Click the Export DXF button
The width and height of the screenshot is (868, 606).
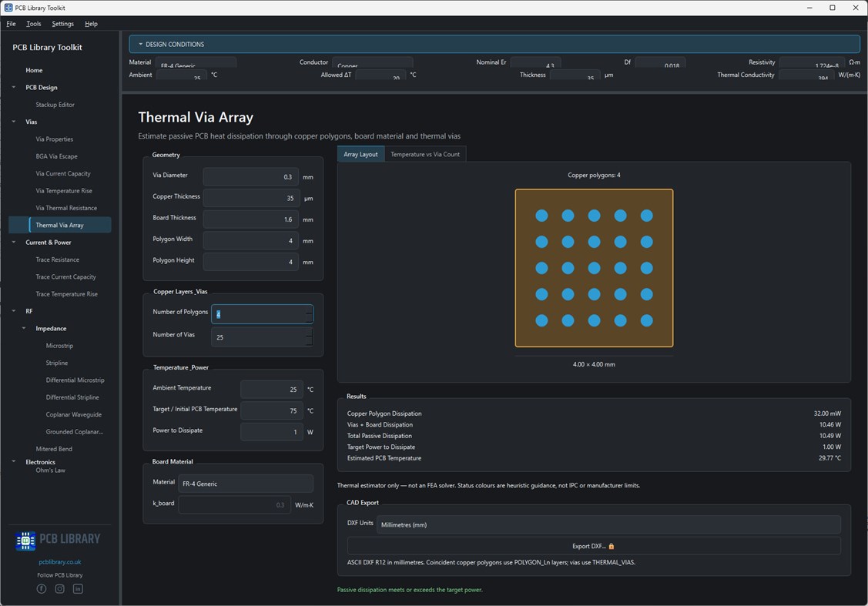(593, 546)
